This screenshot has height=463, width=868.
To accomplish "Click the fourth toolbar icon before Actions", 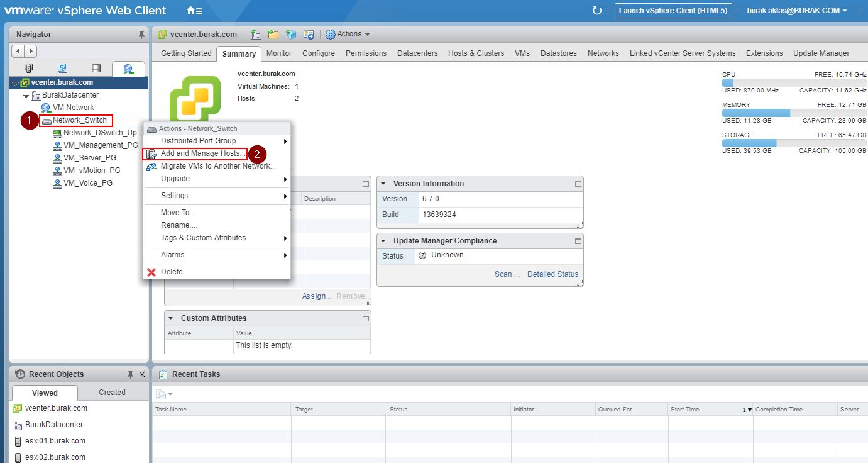I will coord(309,35).
